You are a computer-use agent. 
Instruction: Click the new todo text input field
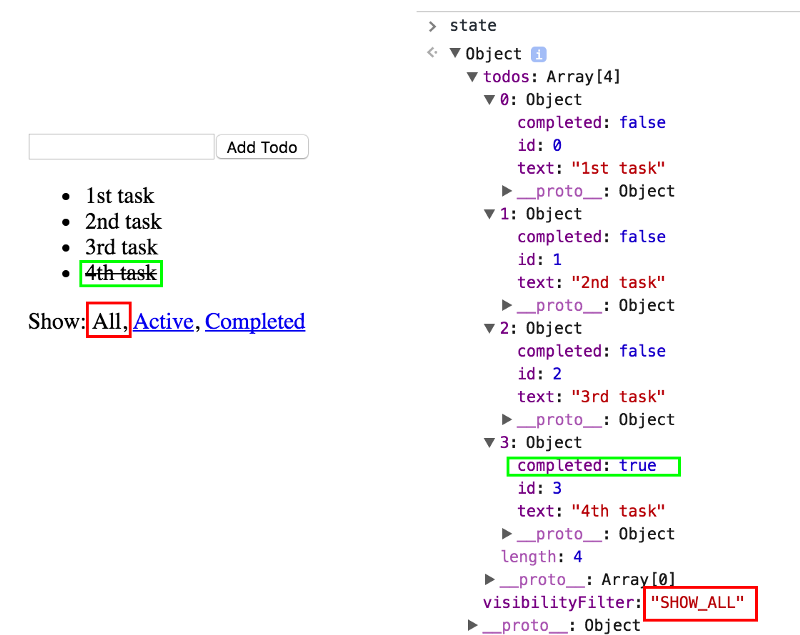[x=121, y=147]
